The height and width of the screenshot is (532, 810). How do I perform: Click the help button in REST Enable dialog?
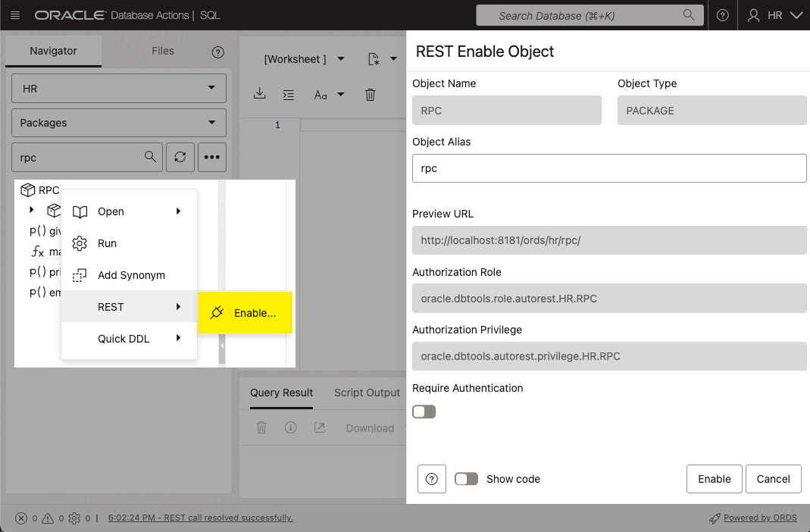pos(432,479)
